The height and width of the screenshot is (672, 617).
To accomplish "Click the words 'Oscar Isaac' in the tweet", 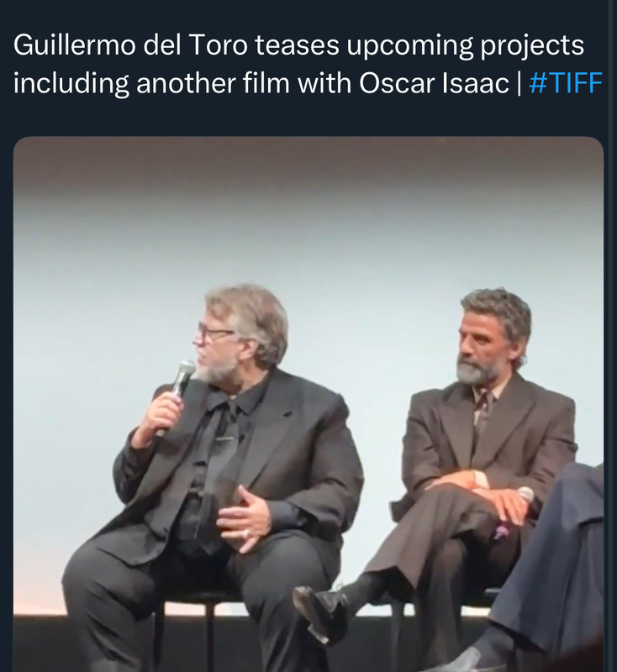I will pyautogui.click(x=434, y=82).
